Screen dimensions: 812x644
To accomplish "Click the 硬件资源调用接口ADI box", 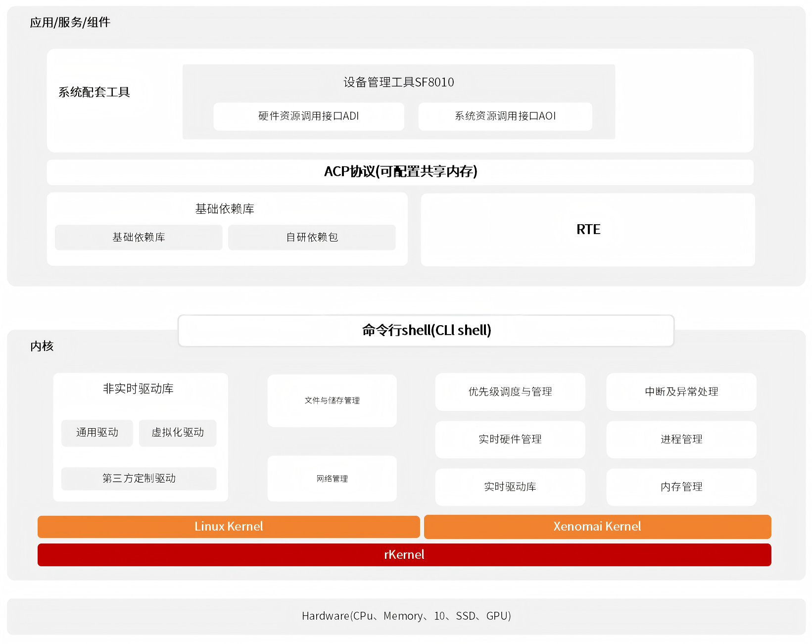I will [308, 116].
